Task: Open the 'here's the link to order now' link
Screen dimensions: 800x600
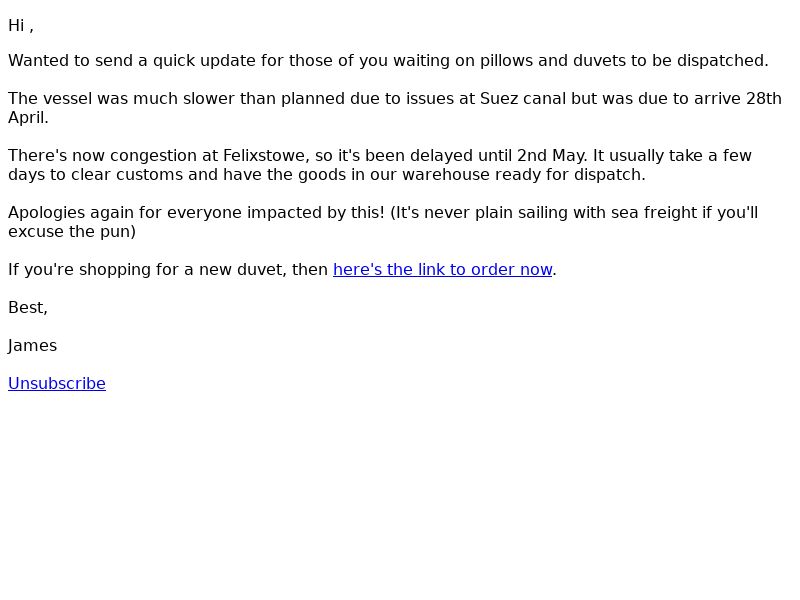Action: [443, 269]
